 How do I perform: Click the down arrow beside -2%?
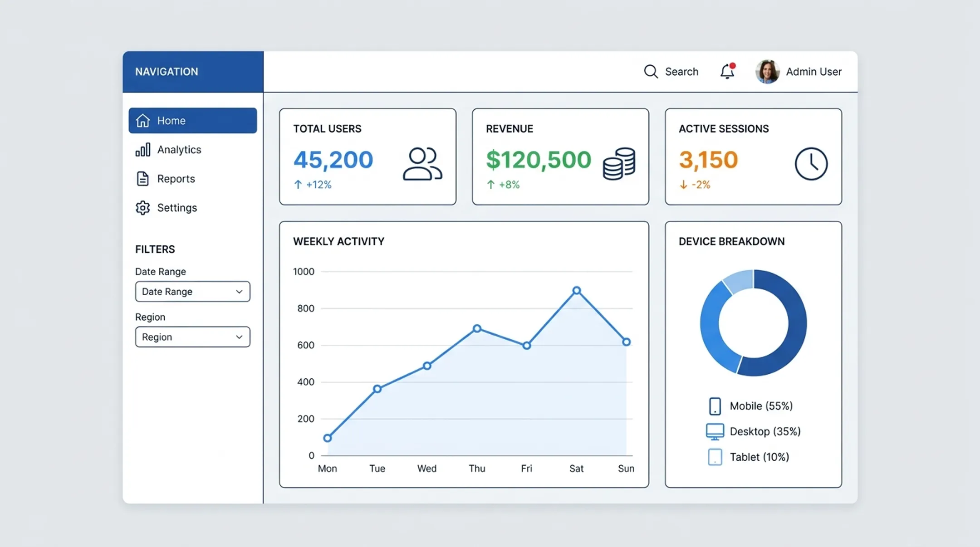coord(683,185)
